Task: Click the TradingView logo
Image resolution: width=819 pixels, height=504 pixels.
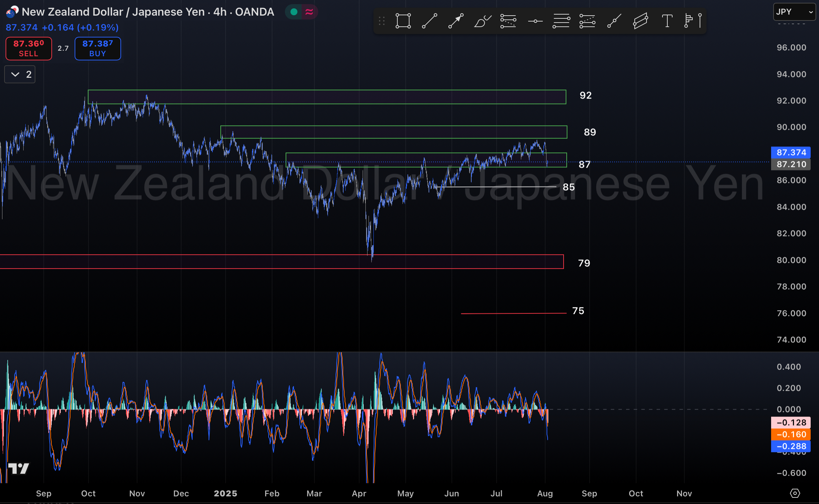Action: click(x=19, y=469)
